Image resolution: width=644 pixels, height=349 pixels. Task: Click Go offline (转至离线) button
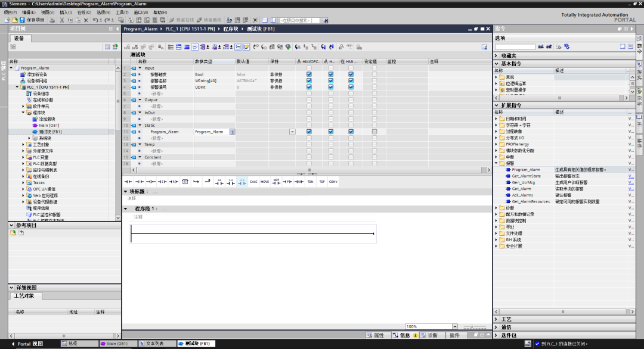[209, 20]
